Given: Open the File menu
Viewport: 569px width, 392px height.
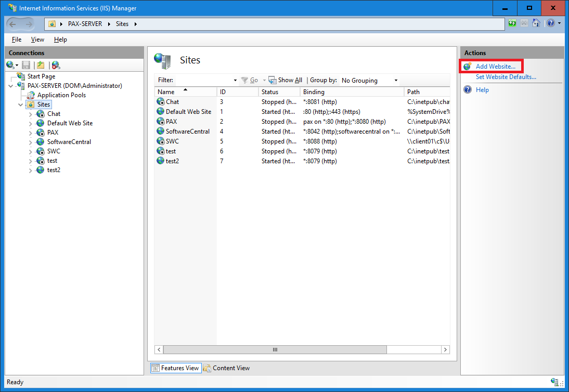Looking at the screenshot, I should click(x=17, y=40).
